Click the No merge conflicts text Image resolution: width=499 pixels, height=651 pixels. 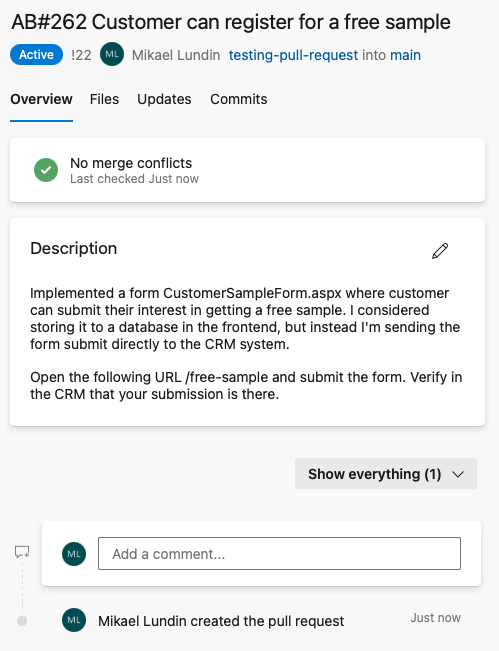(131, 163)
